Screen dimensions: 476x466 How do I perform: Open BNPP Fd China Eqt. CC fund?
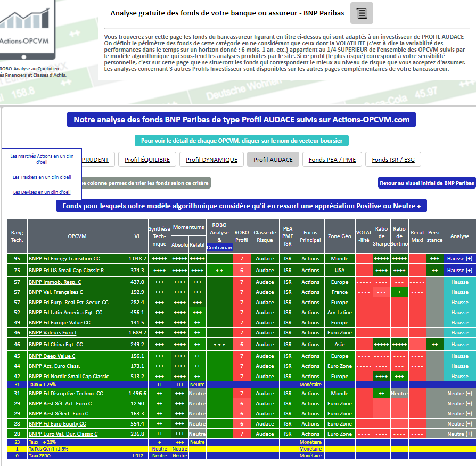coord(55,344)
